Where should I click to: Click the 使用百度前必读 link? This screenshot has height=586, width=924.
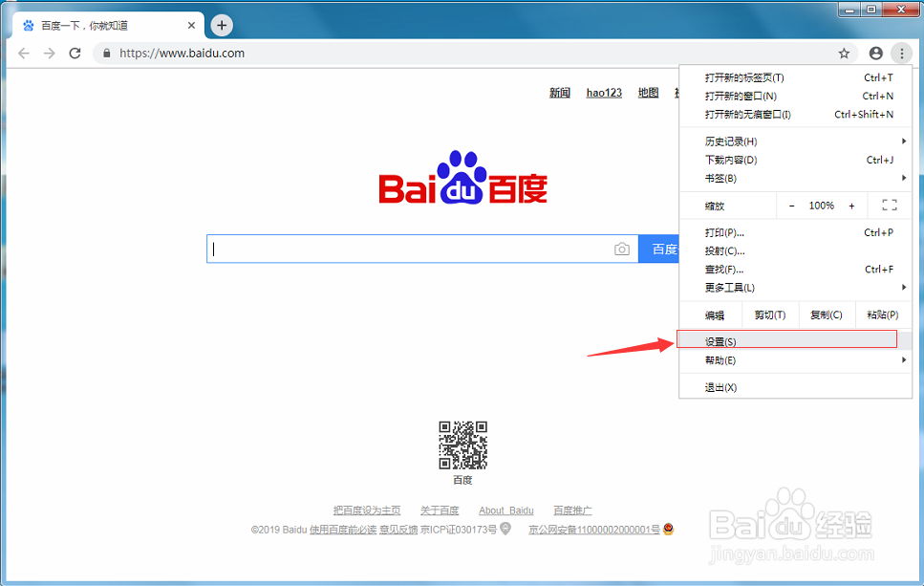pyautogui.click(x=343, y=530)
